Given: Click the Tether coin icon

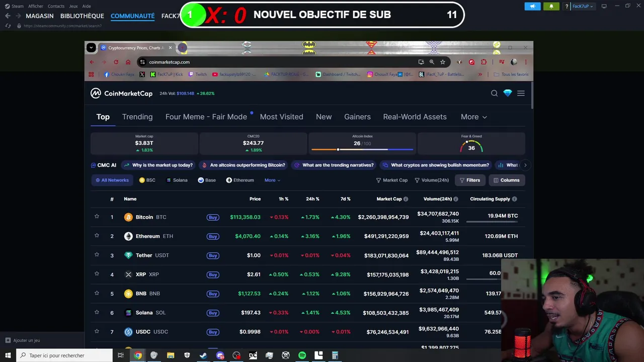Looking at the screenshot, I should click(x=128, y=255).
